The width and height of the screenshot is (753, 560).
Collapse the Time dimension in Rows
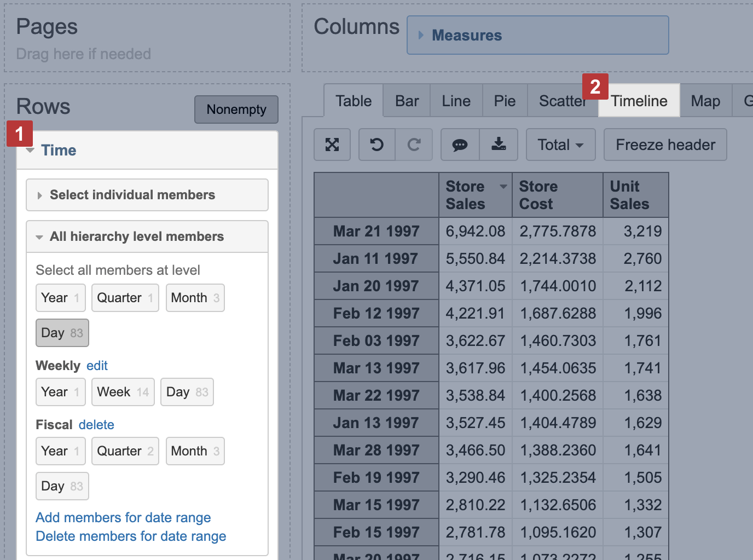(x=31, y=151)
